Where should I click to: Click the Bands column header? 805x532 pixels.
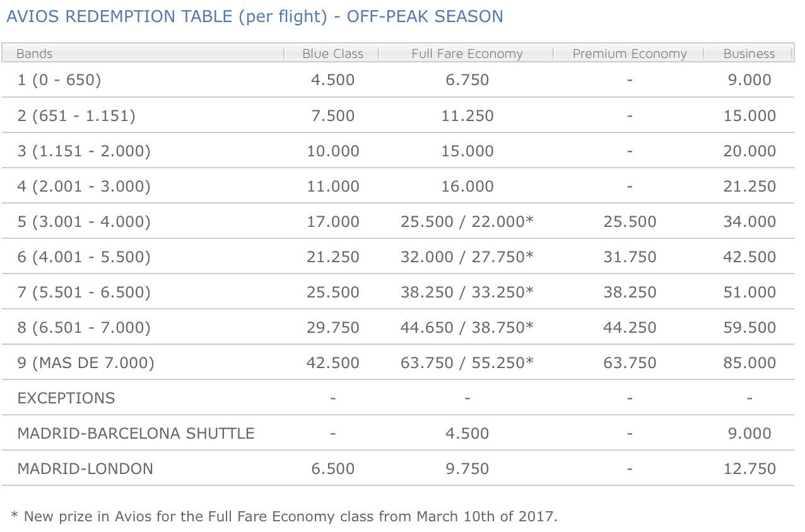pyautogui.click(x=34, y=54)
